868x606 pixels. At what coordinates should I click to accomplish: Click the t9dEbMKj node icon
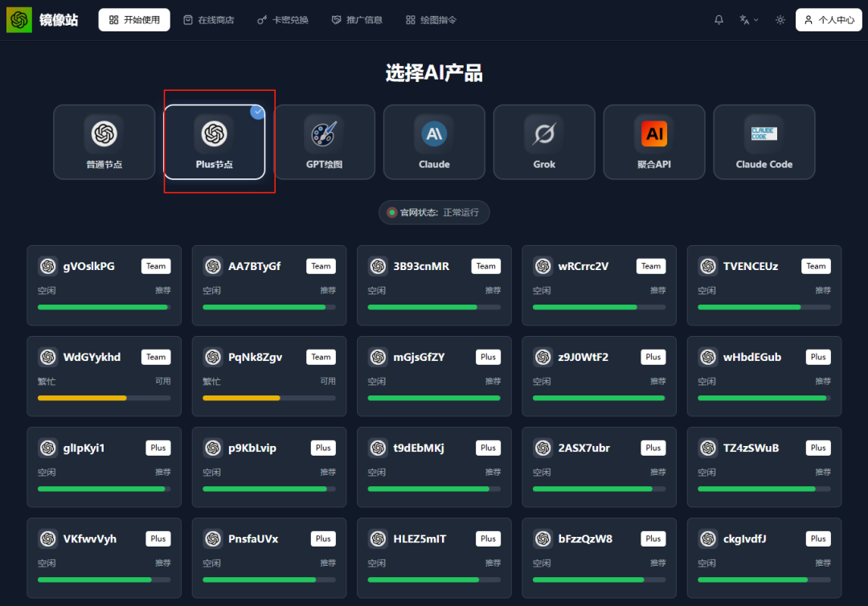378,448
